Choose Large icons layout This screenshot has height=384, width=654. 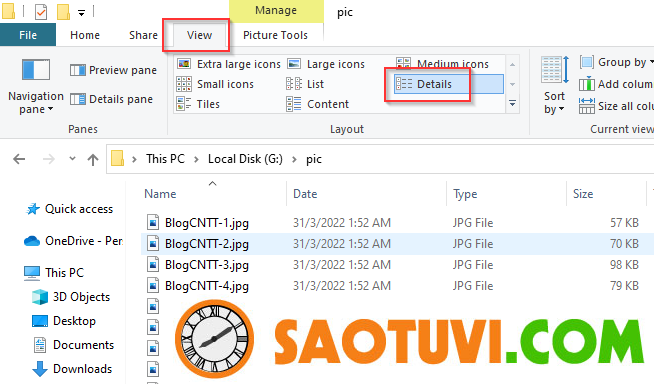pyautogui.click(x=326, y=64)
